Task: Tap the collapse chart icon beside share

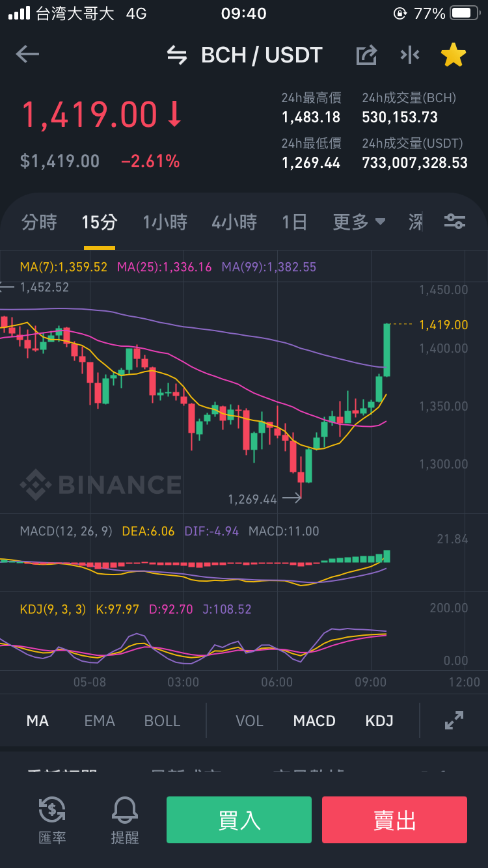Action: (410, 55)
